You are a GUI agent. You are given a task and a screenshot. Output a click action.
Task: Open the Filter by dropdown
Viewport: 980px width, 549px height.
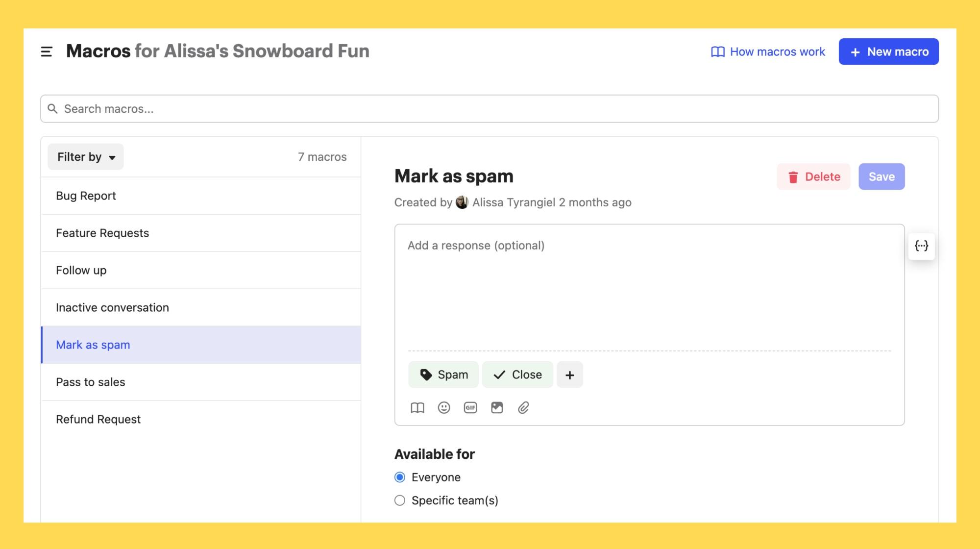pos(86,156)
